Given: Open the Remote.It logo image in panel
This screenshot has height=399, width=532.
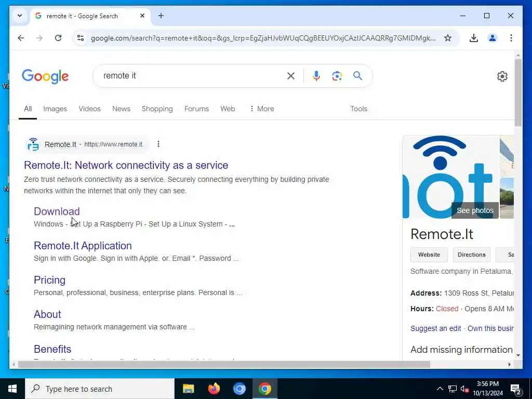Looking at the screenshot, I should coord(450,177).
